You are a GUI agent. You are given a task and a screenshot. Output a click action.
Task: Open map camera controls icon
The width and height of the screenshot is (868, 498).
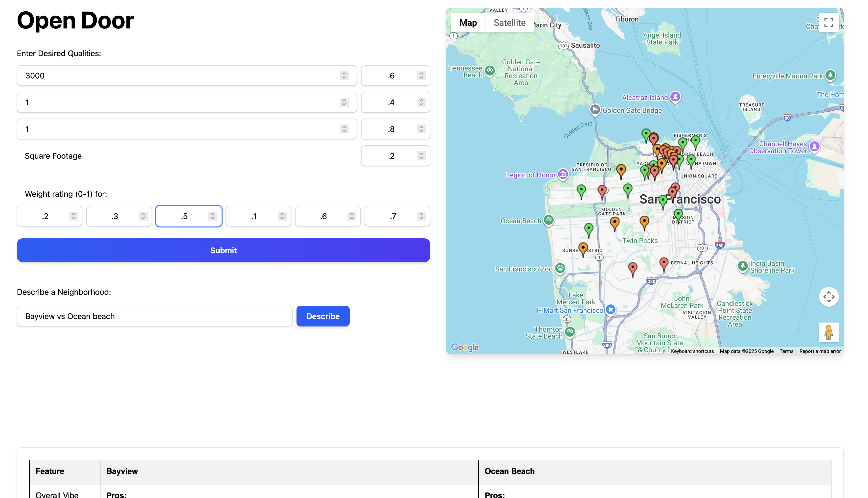pos(828,297)
